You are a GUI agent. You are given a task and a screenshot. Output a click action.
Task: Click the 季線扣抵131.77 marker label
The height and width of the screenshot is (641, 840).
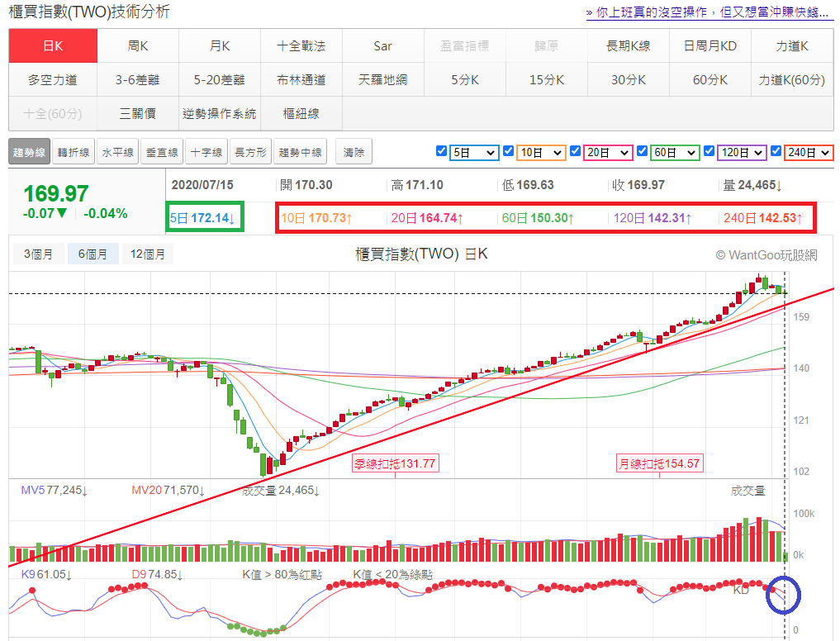point(396,463)
